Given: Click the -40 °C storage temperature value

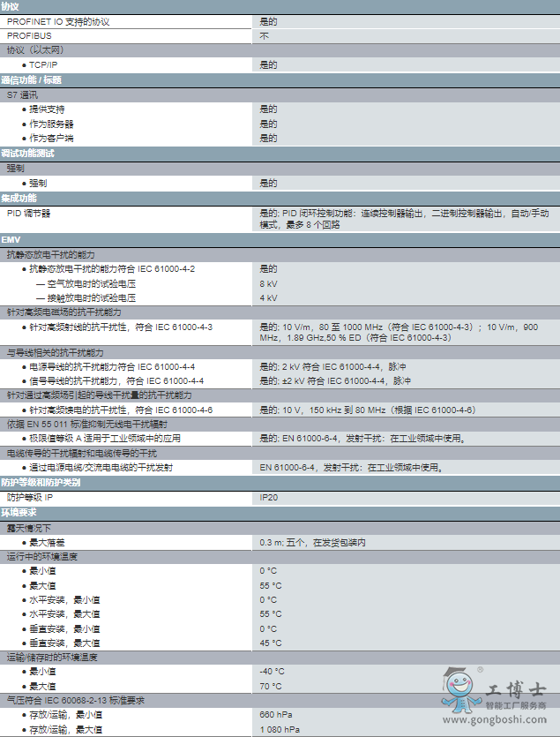Looking at the screenshot, I should click(272, 672).
